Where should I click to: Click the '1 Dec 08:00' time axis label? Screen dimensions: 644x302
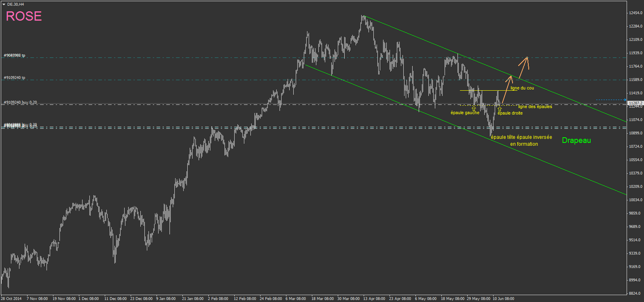click(x=89, y=299)
